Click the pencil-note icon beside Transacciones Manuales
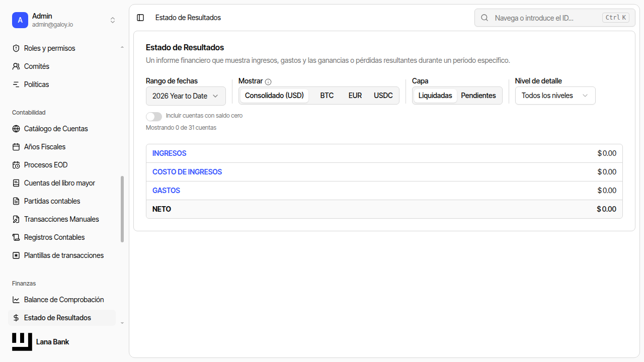The width and height of the screenshot is (644, 362). pyautogui.click(x=16, y=219)
